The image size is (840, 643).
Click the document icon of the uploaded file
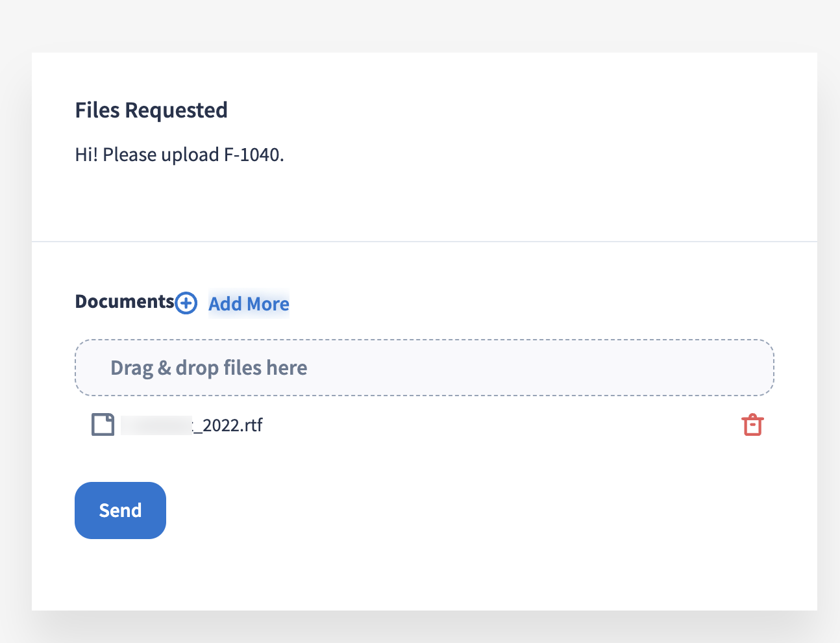[103, 425]
